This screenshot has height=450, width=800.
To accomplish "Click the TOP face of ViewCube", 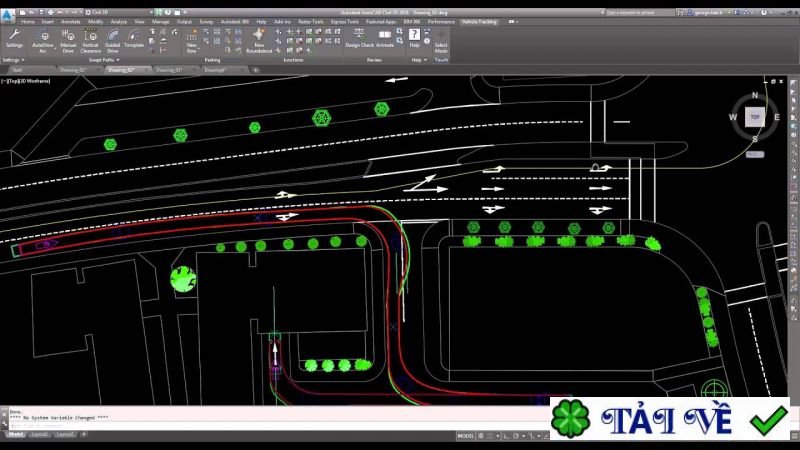I will pyautogui.click(x=755, y=117).
